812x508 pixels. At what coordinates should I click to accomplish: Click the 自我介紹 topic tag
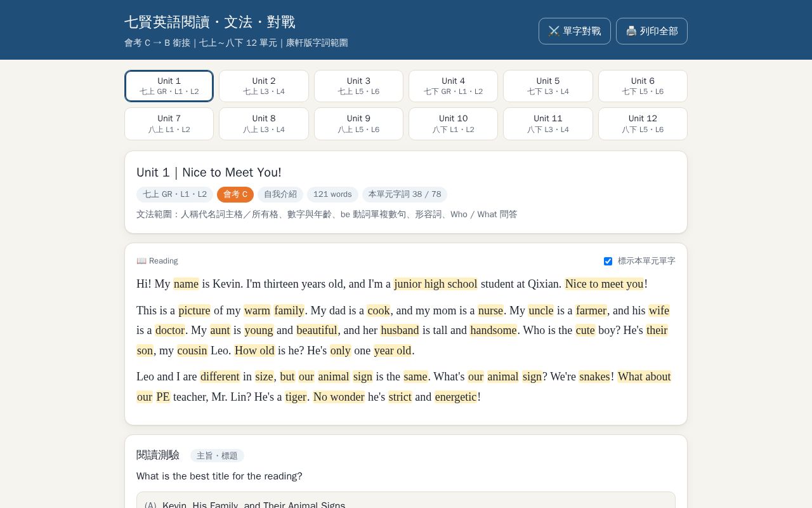click(x=280, y=194)
